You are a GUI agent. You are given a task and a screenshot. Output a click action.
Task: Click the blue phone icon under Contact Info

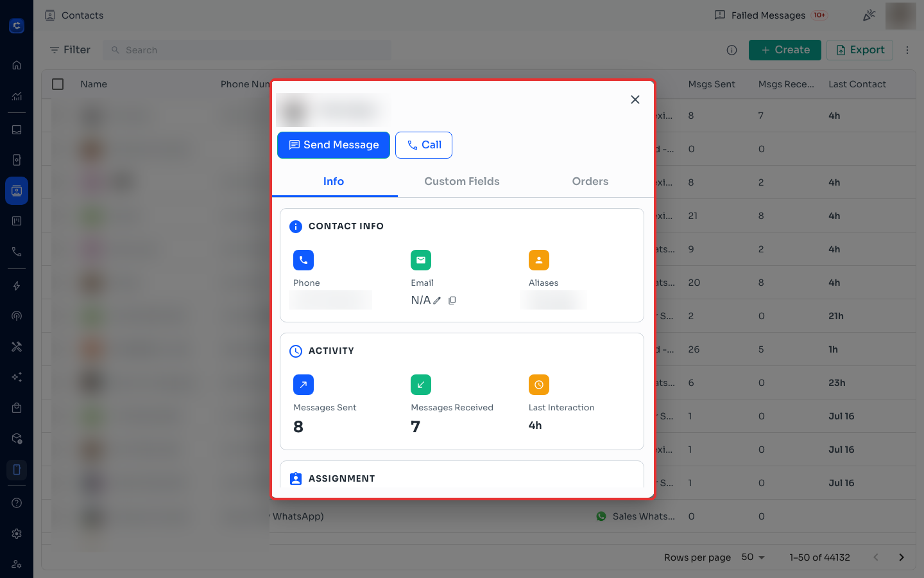(x=304, y=260)
